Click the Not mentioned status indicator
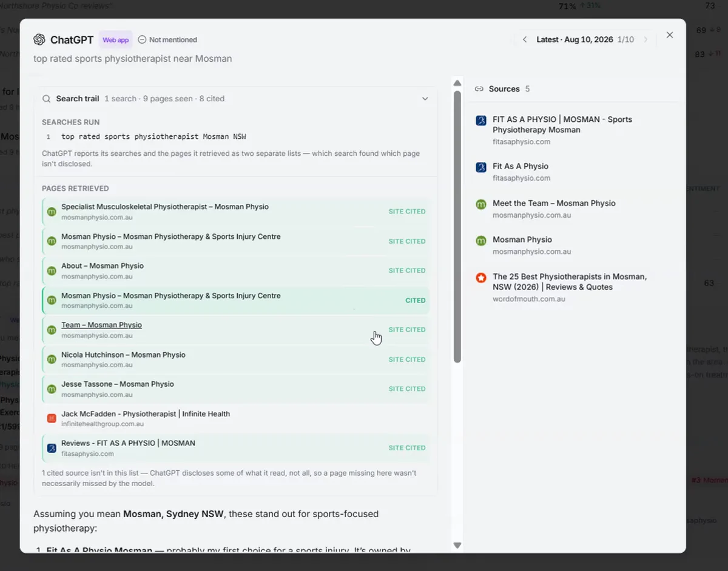This screenshot has height=571, width=728. point(167,40)
